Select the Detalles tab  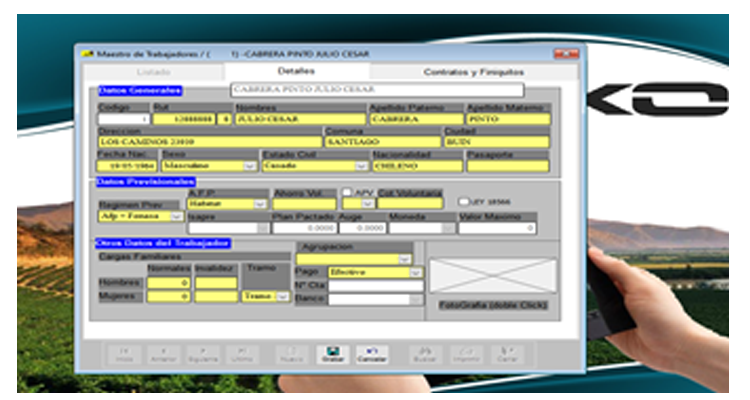click(296, 71)
